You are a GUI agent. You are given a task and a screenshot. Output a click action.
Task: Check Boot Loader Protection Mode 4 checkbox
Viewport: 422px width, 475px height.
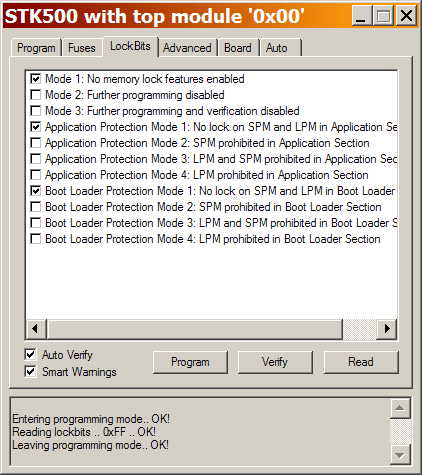coord(35,239)
